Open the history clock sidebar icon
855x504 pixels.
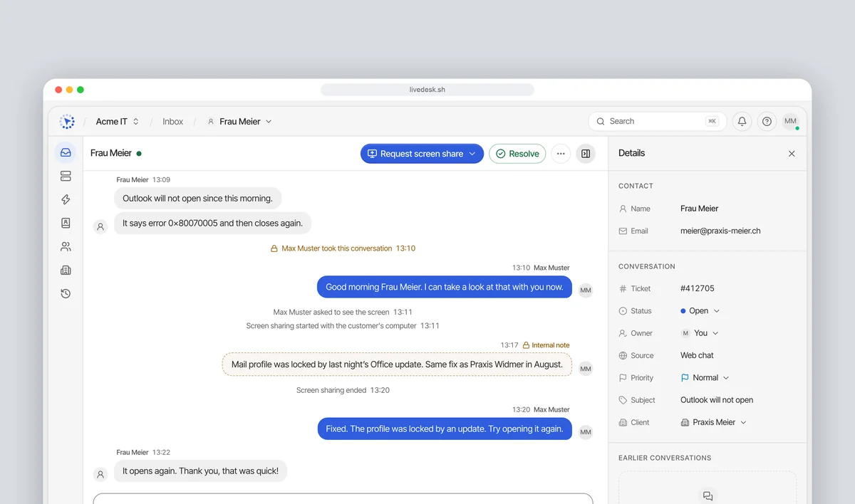(66, 293)
